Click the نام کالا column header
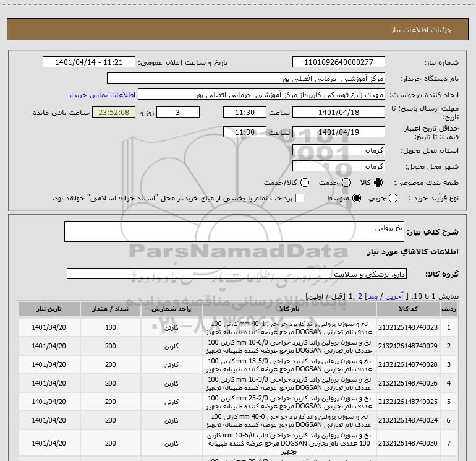Viewport: 476px width, 461px height. [289, 309]
